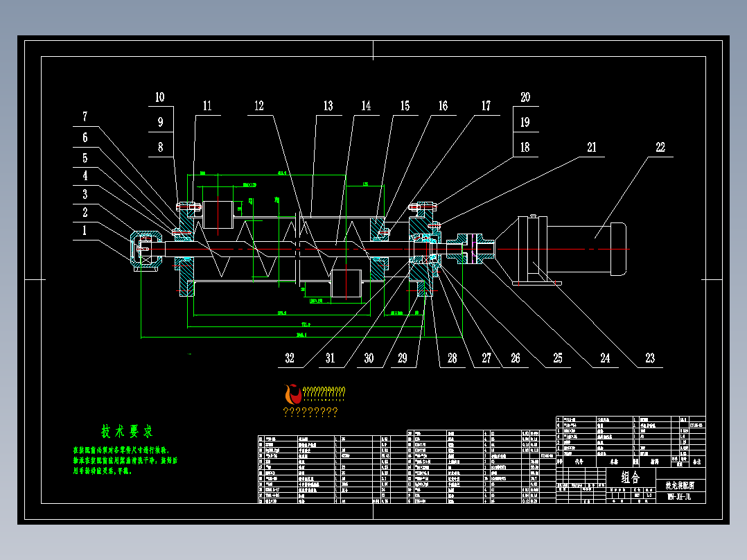The height and width of the screenshot is (560, 747).
Task: Click part callout number 31
Action: (x=330, y=358)
